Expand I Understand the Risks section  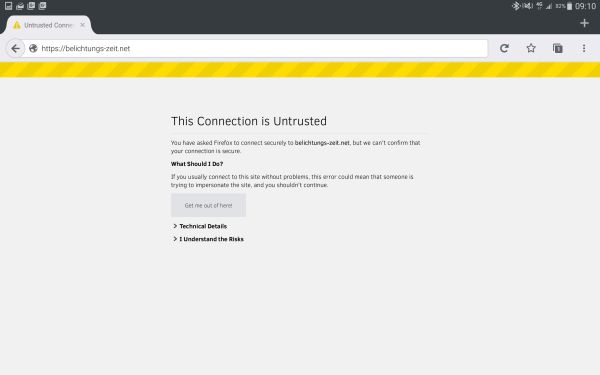209,239
